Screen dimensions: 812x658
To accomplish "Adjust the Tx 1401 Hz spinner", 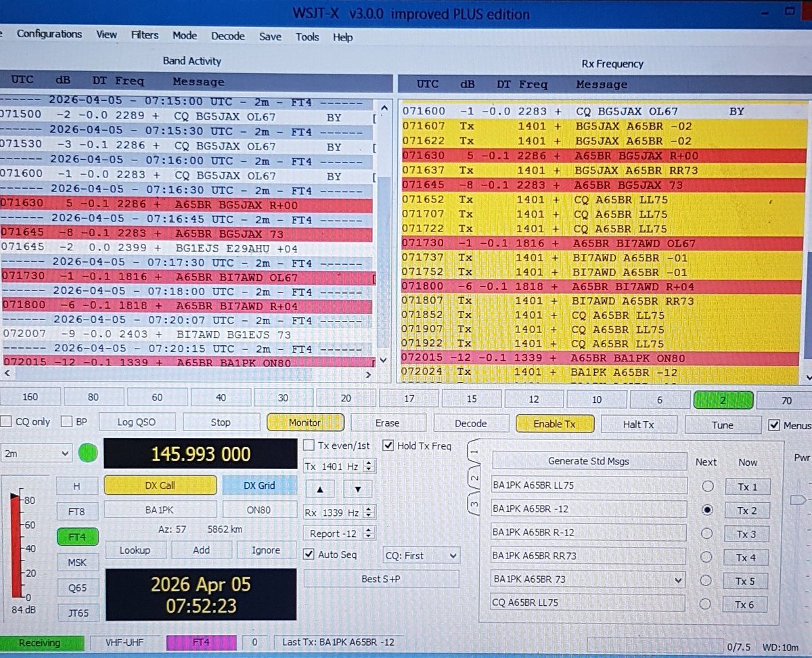I will click(x=368, y=466).
